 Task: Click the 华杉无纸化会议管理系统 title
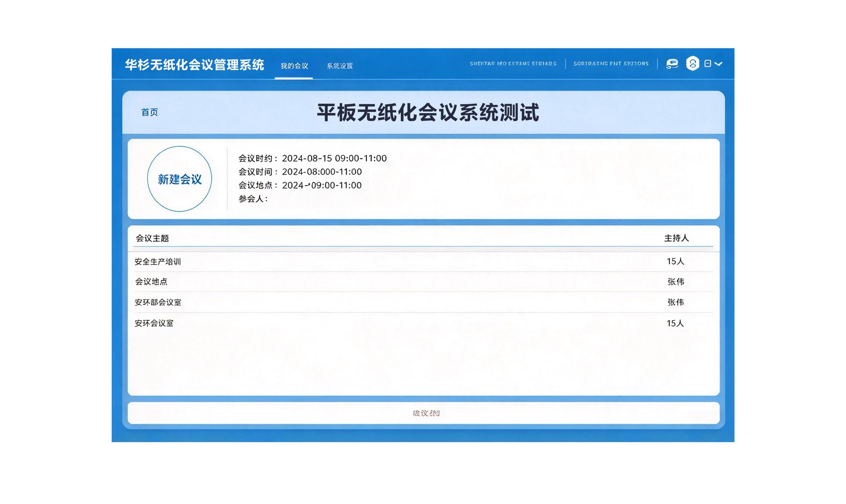(194, 65)
